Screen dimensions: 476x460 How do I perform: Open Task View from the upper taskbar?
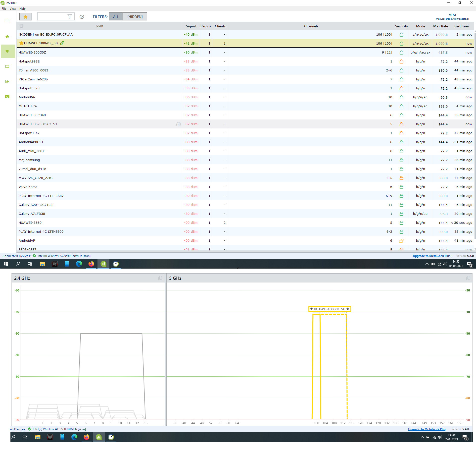[x=30, y=264]
